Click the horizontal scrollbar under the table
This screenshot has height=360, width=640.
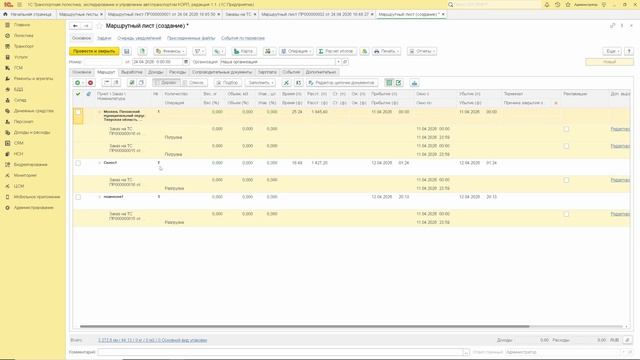coord(304,327)
